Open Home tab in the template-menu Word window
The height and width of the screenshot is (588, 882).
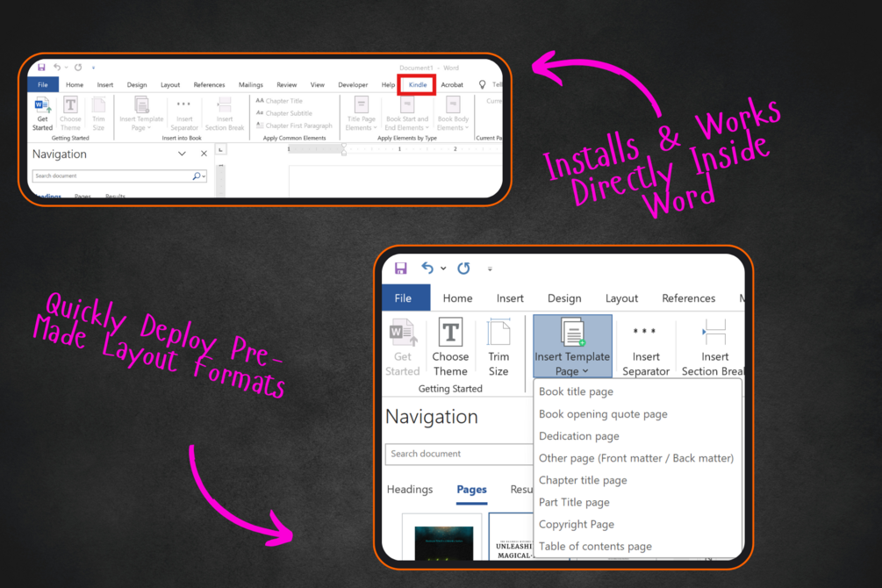457,298
